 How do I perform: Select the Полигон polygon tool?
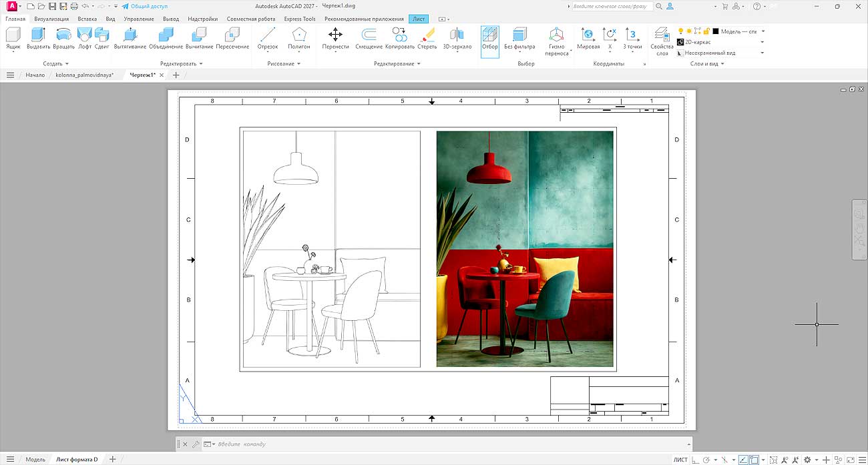299,39
